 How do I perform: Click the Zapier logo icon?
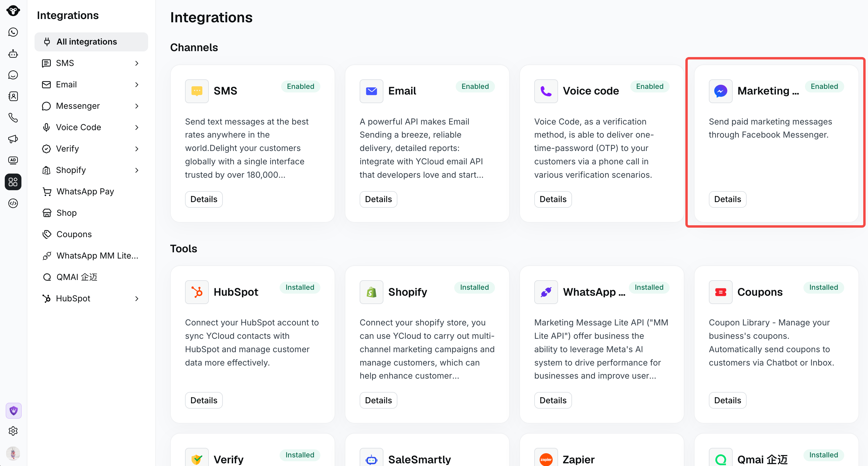[x=546, y=459]
